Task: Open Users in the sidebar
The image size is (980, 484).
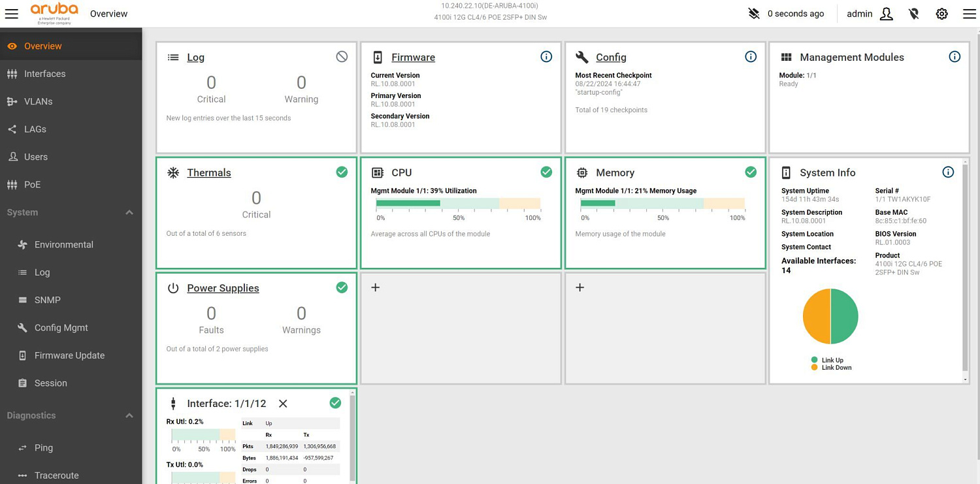Action: coord(71,157)
